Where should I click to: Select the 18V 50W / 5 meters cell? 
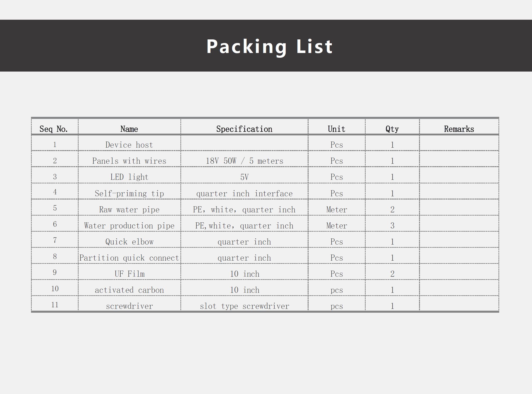pyautogui.click(x=244, y=161)
